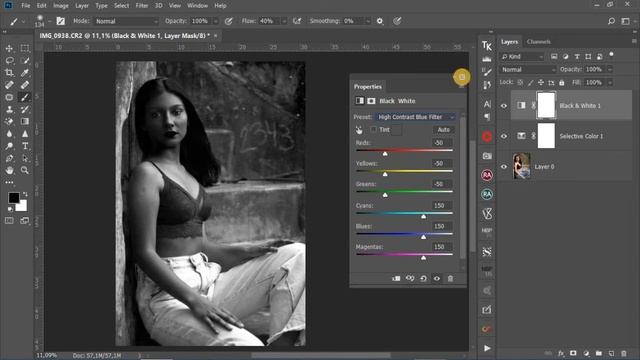Select the IMG_0938.CR2 document tab
The image size is (640, 360).
[x=124, y=36]
